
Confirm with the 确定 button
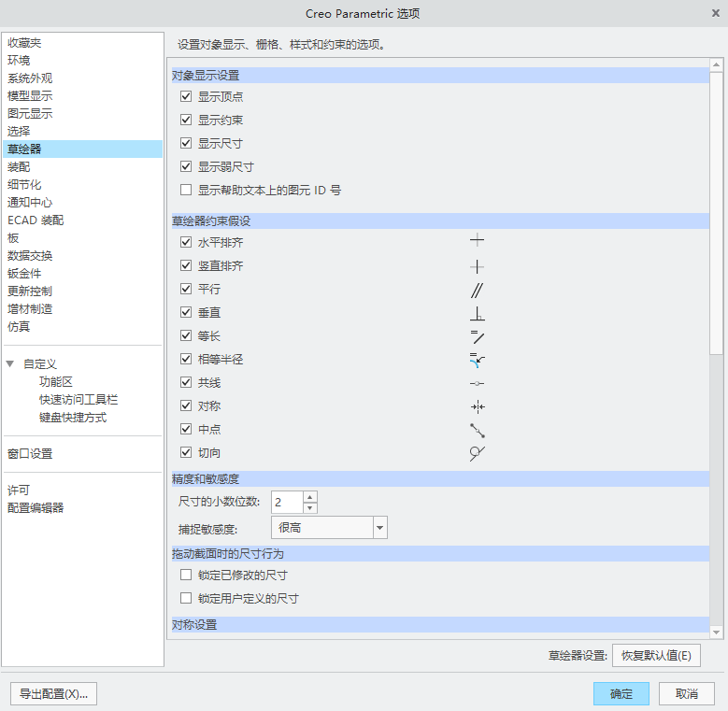point(621,694)
